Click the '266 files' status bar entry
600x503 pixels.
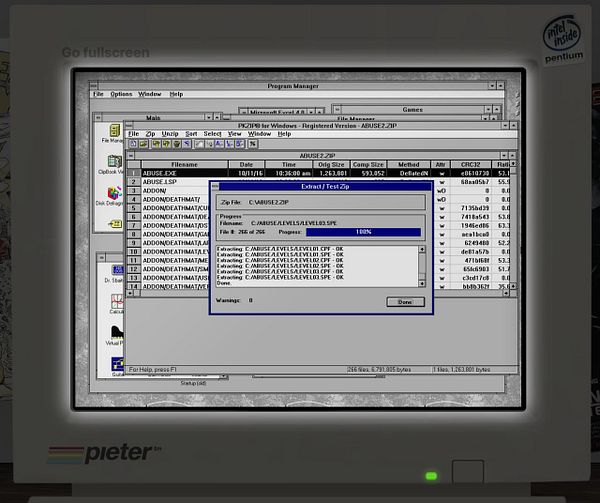click(379, 370)
